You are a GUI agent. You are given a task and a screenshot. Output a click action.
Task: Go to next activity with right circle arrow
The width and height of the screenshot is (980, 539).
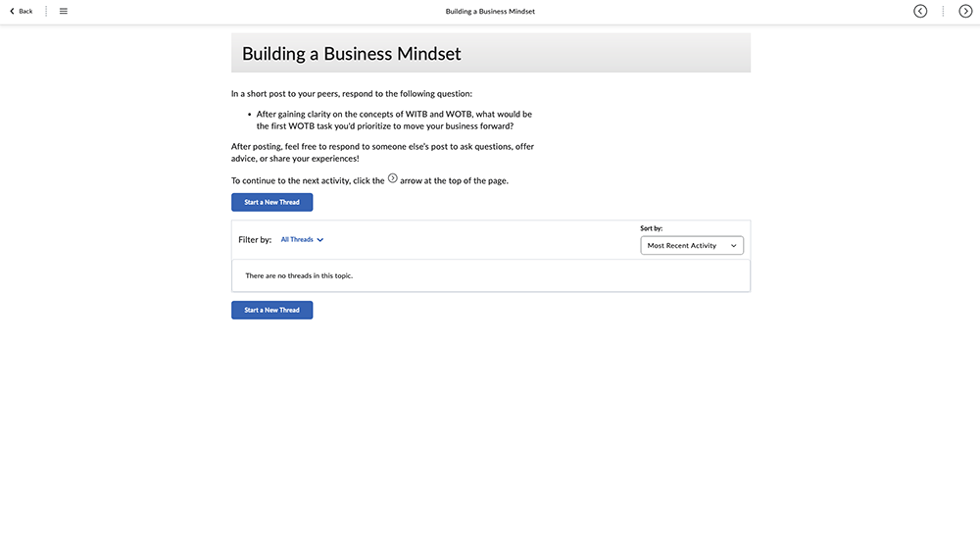pos(965,11)
